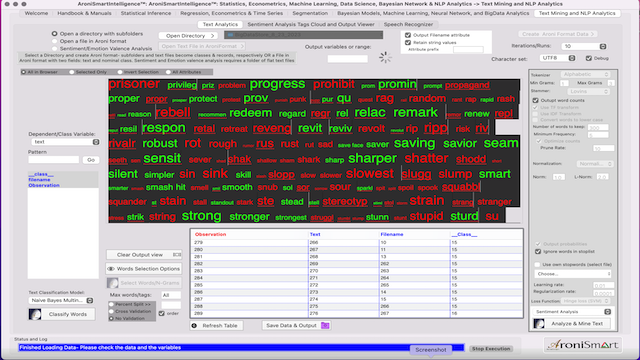Open the Segmentation tab
Viewport: 640px width, 360px height.
point(310,13)
